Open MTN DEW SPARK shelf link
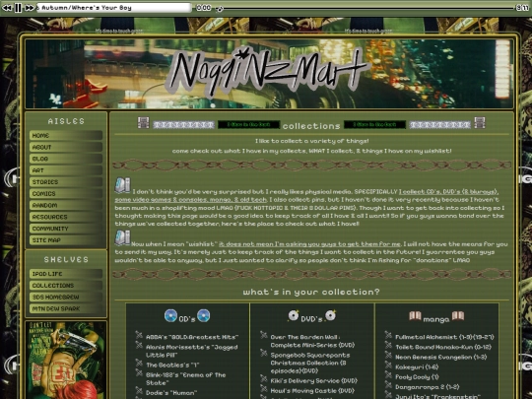The width and height of the screenshot is (532, 399). tap(66, 308)
